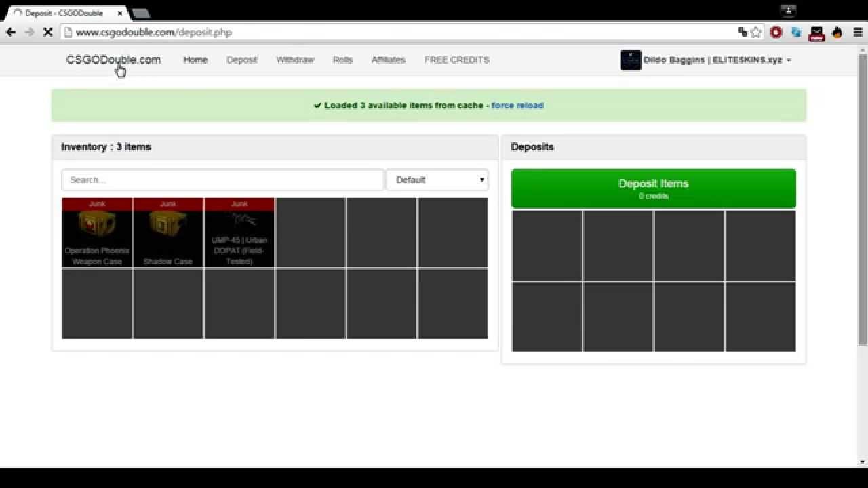
Task: Open the flame extension icon
Action: point(837,32)
